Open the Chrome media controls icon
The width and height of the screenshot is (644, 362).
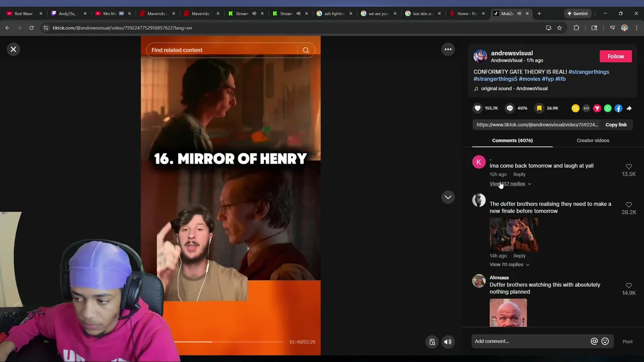pos(612,28)
